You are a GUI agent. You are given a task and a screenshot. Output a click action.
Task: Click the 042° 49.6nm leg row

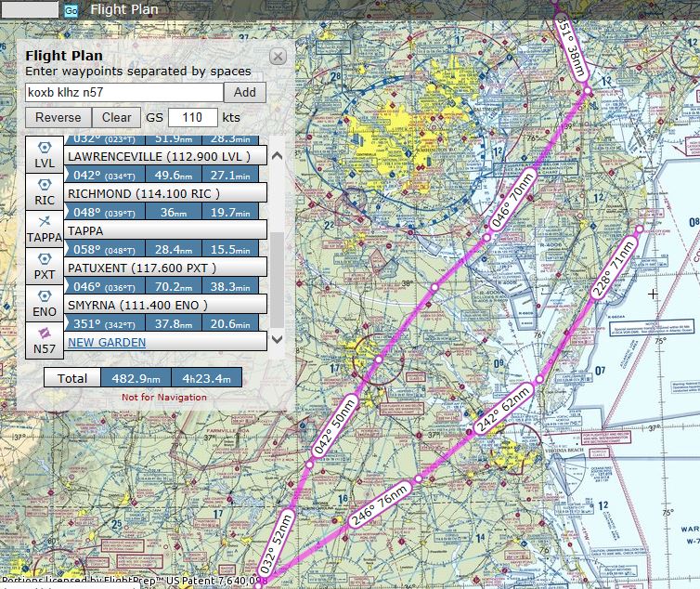162,175
